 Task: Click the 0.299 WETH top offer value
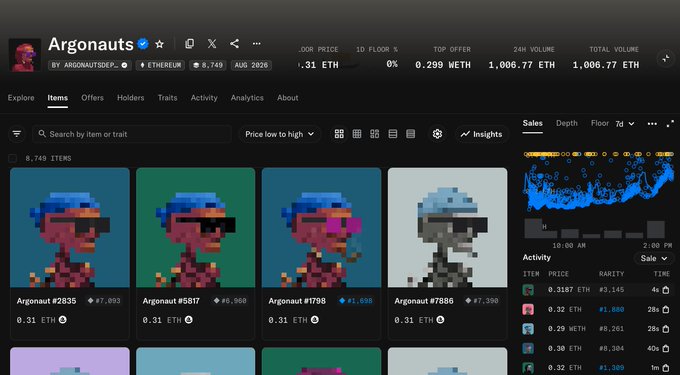click(x=443, y=65)
